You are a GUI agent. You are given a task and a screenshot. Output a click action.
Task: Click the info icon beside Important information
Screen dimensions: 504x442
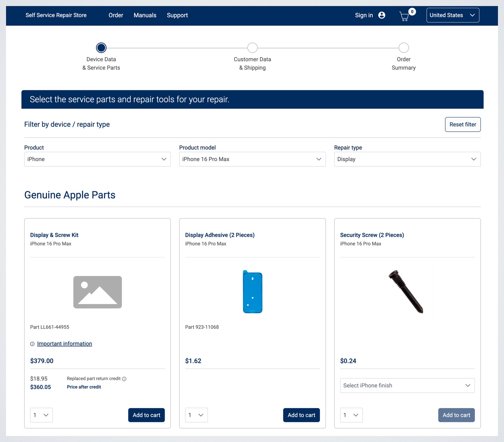tap(32, 344)
